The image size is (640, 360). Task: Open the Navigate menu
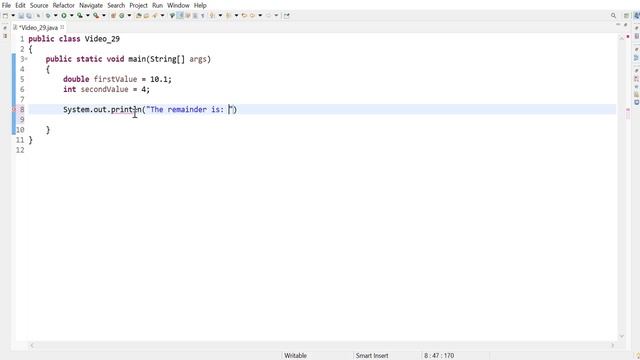(91, 5)
